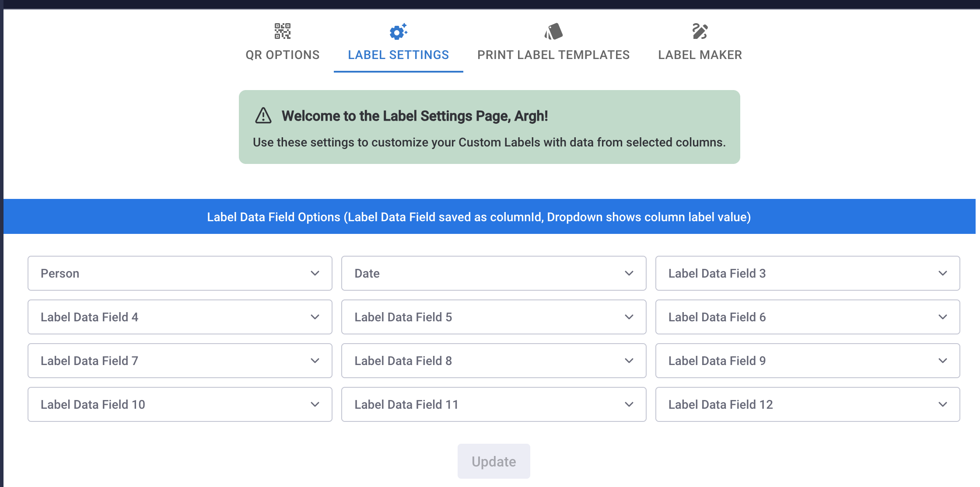Expand Label Data Field 10 dropdown
The height and width of the screenshot is (487, 980).
(x=180, y=404)
